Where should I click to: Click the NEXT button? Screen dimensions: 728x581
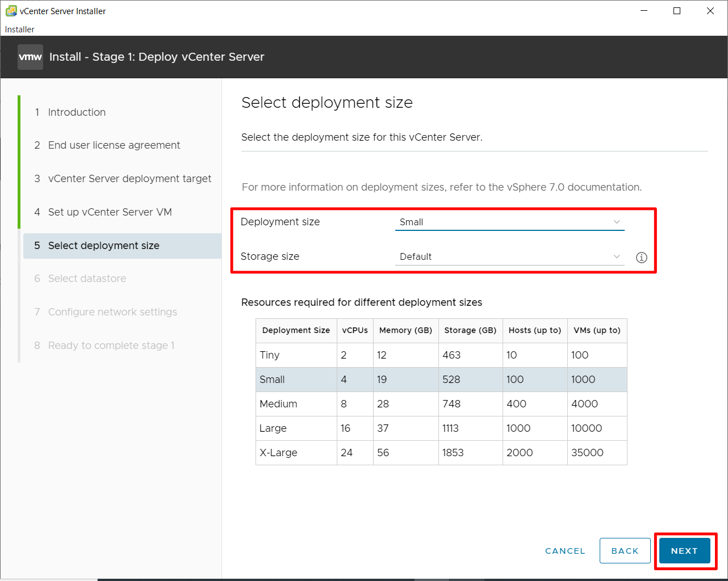pyautogui.click(x=684, y=551)
